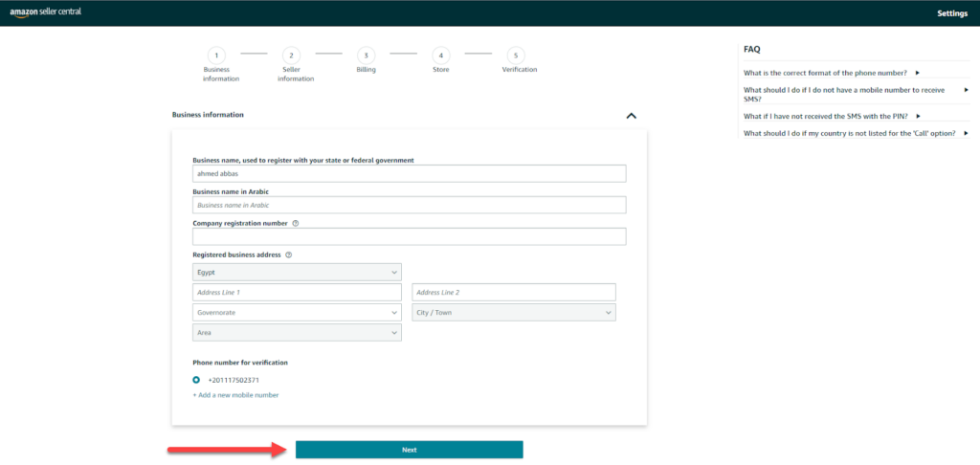Expand FAQ about correct phone number format
Viewport: 980px width, 465px height.
click(832, 73)
